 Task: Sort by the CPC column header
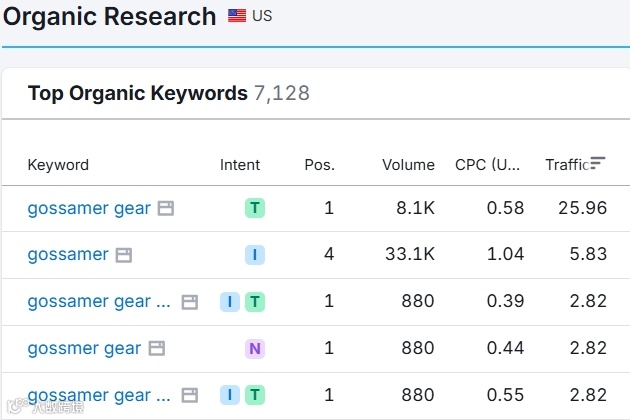487,165
